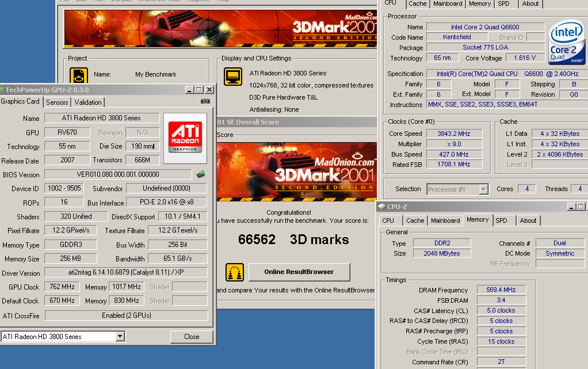This screenshot has width=588, height=369.
Task: Click the Level 2 cache 2 x 4096 KBytes value
Action: [x=560, y=154]
